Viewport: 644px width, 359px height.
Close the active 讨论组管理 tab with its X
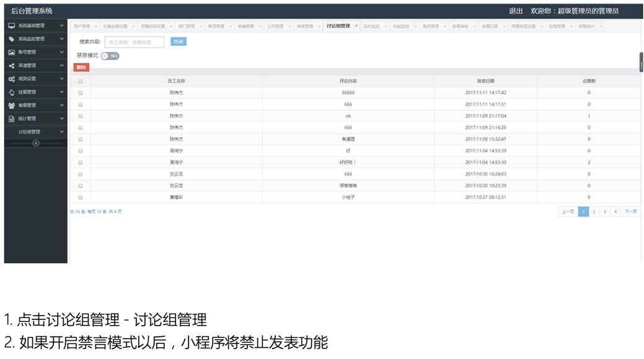[x=356, y=26]
